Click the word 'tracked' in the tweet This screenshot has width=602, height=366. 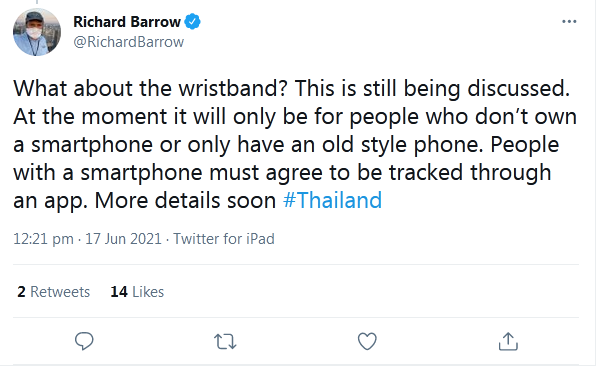click(x=426, y=172)
